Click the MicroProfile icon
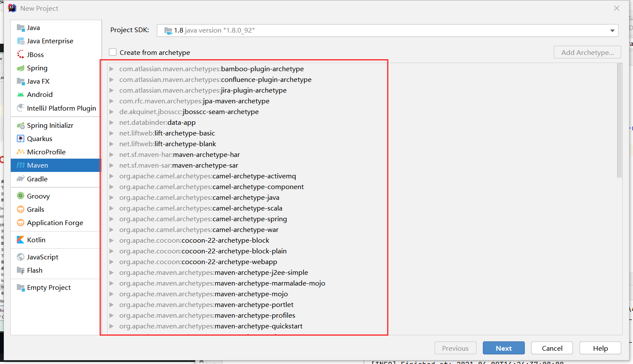Image resolution: width=633 pixels, height=364 pixels. tap(21, 152)
